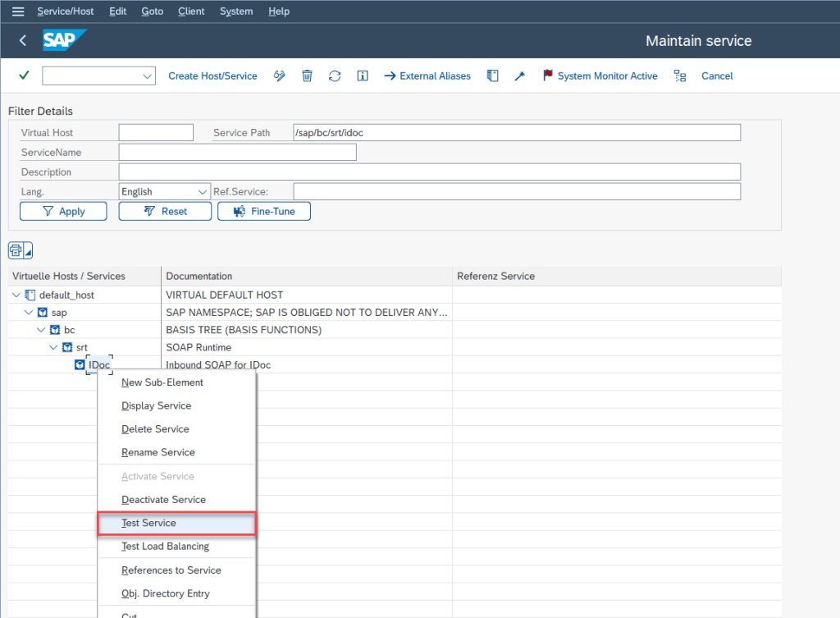
Task: Click the Service Path input field
Action: [516, 132]
